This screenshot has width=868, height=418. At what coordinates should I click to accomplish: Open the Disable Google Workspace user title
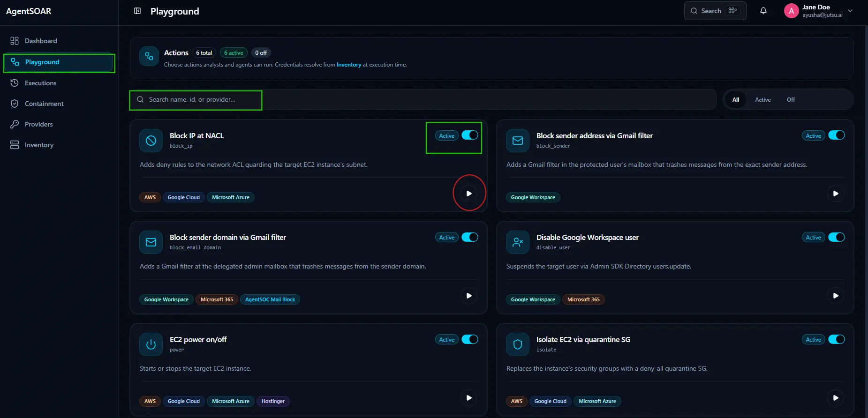pos(588,238)
